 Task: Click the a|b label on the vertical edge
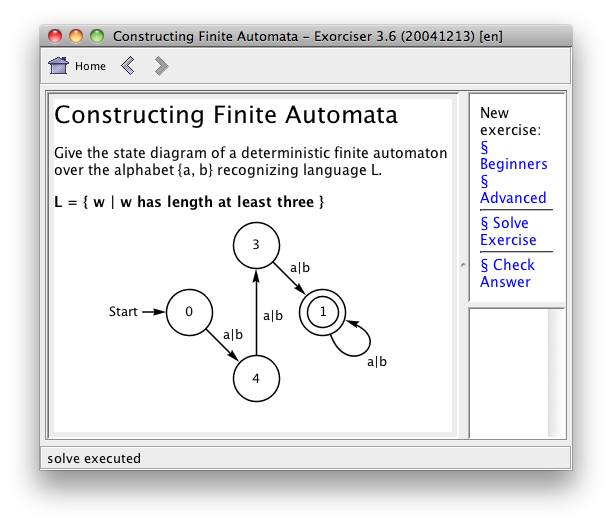pos(273,315)
